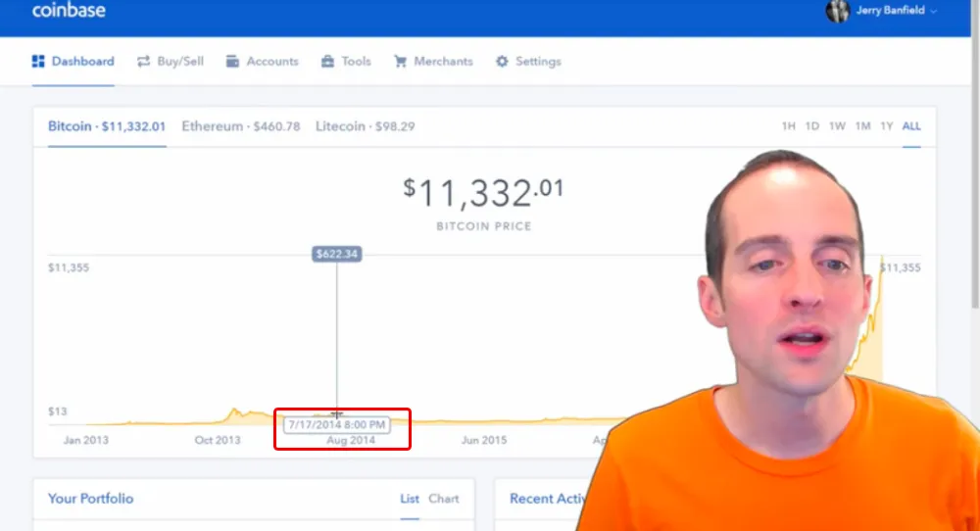Click the Tools briefcase icon
Screen dimensions: 980x531
[327, 61]
